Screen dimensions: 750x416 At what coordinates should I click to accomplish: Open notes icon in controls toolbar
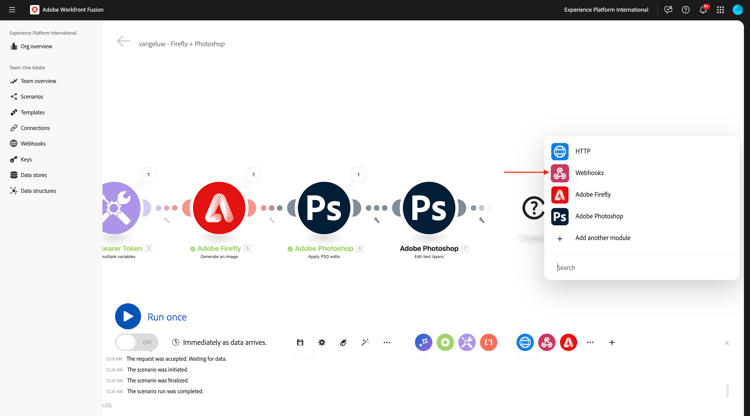point(343,342)
